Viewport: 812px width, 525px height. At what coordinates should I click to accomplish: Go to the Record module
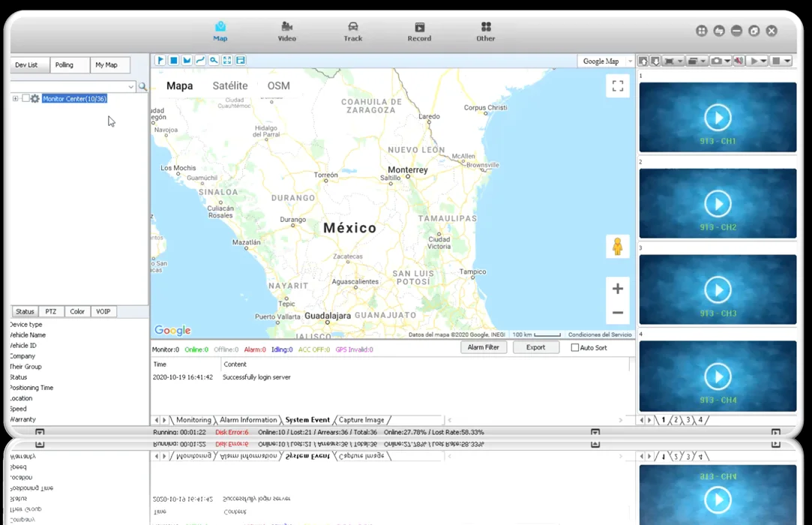pos(419,31)
